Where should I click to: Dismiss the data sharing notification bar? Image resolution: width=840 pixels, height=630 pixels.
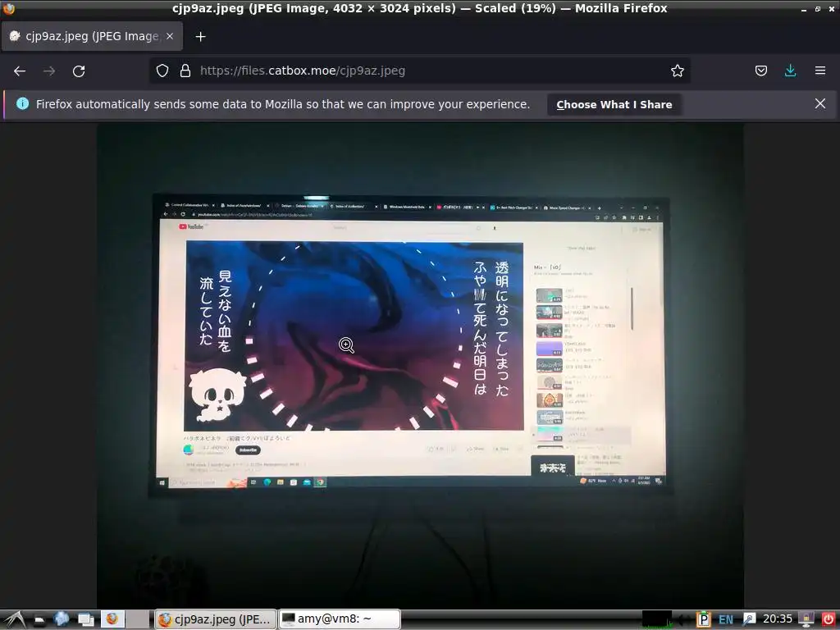pyautogui.click(x=819, y=103)
